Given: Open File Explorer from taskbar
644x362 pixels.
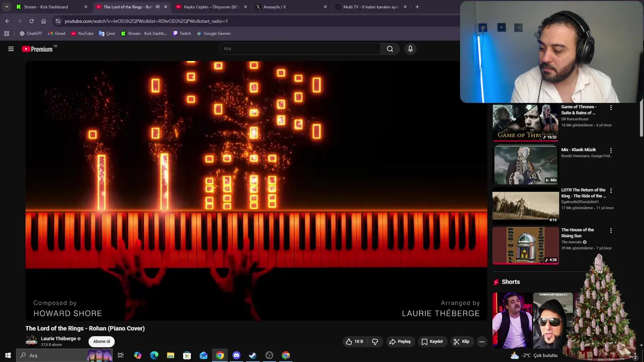Looking at the screenshot, I should [171, 355].
